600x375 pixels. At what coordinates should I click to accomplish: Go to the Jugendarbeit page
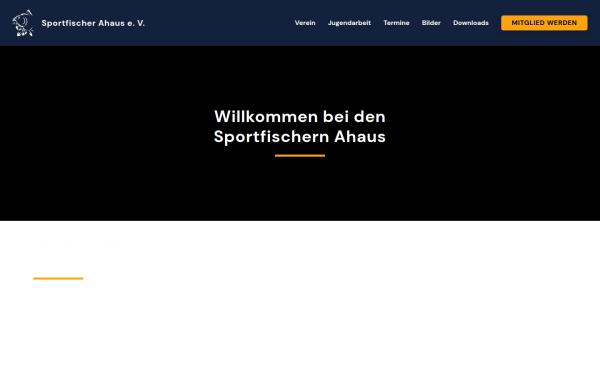(x=349, y=23)
